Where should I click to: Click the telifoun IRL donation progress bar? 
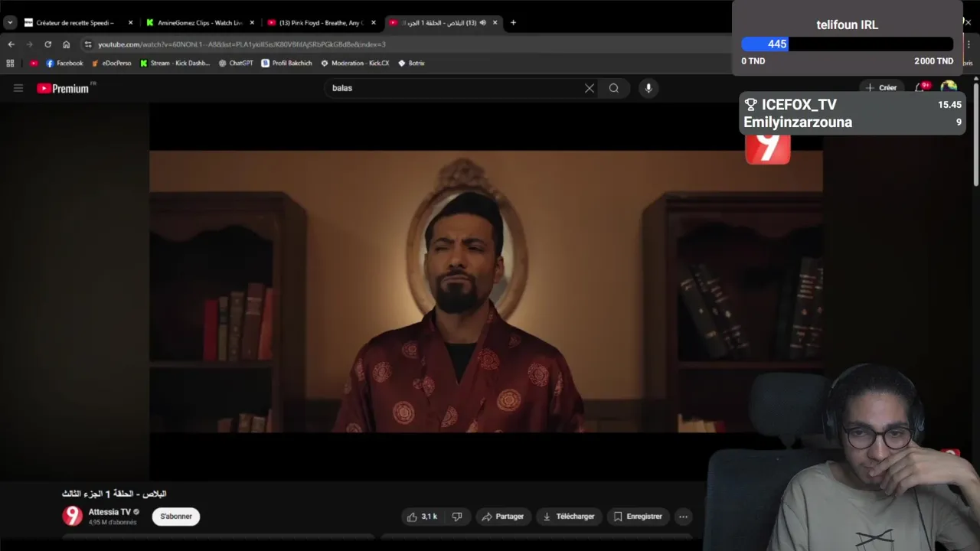848,44
